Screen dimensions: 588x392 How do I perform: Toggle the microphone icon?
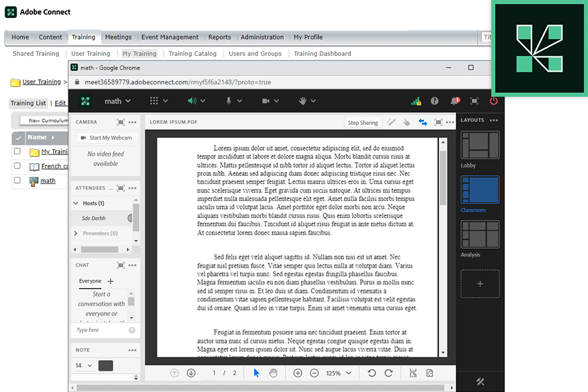228,101
